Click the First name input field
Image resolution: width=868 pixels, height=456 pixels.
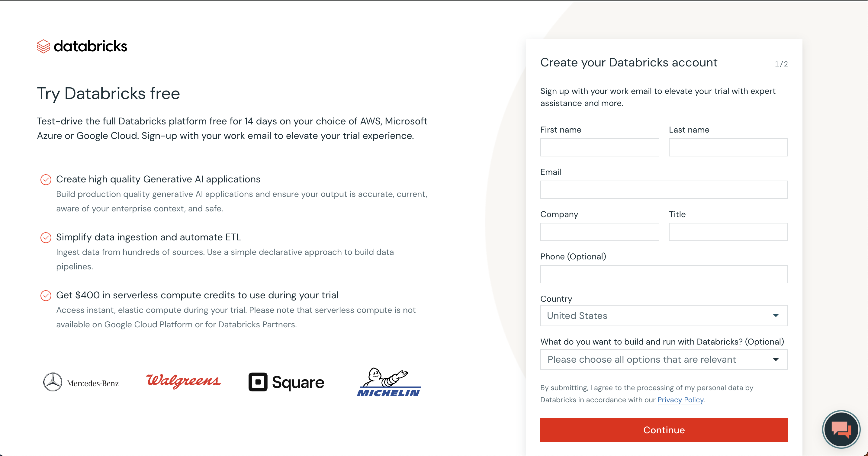599,147
